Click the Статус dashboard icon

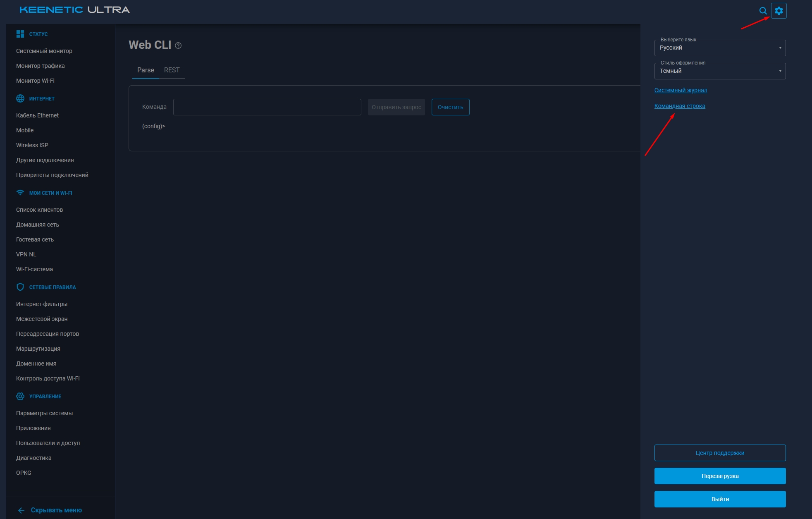click(20, 34)
